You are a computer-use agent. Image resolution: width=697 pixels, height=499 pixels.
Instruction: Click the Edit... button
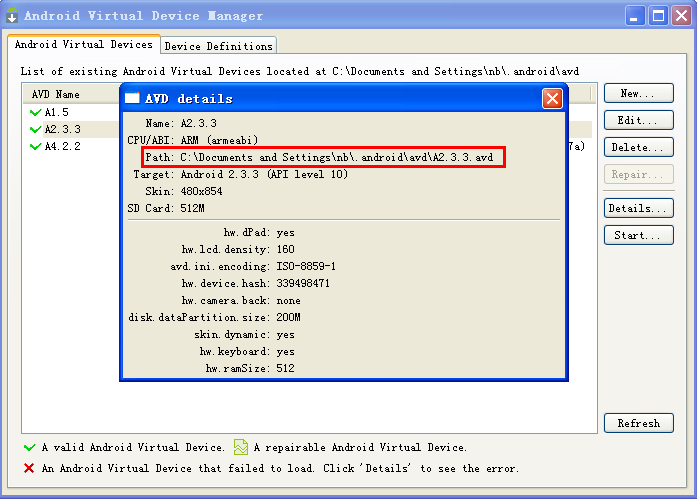(639, 120)
